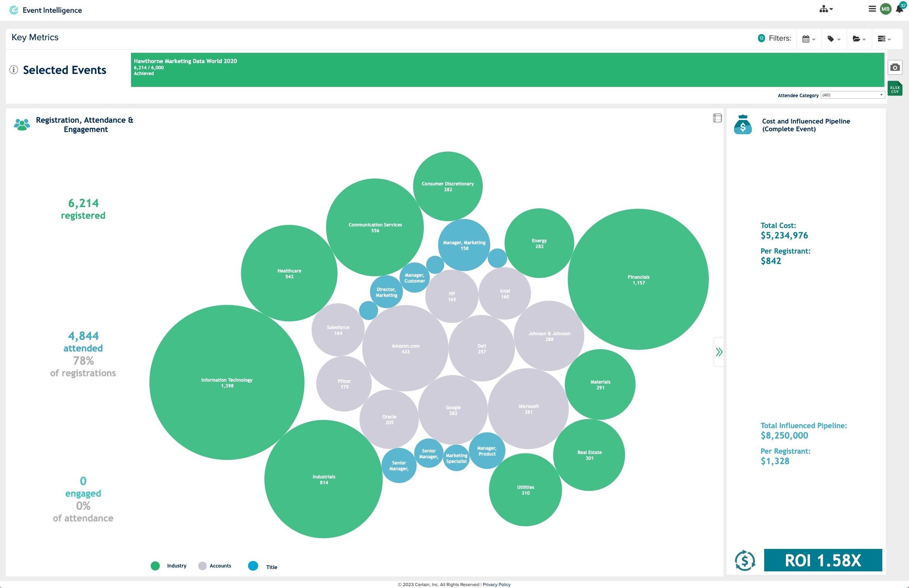Click the 12 filters count badge

761,38
